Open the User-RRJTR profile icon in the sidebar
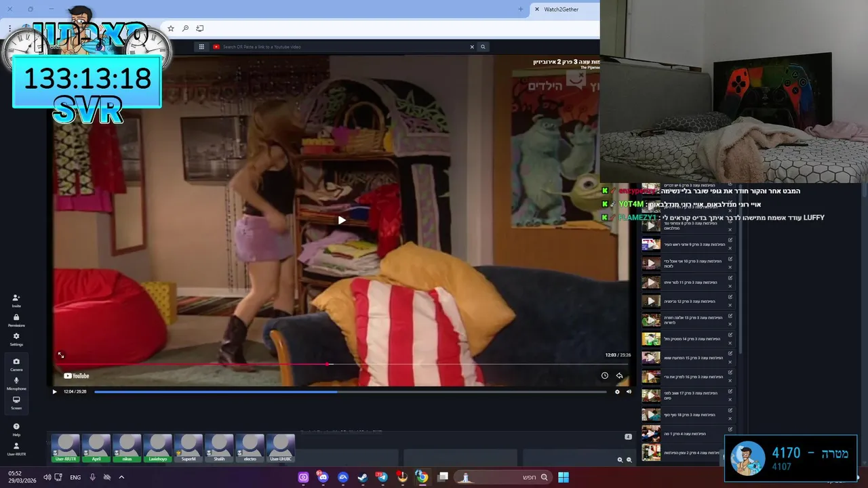 (16, 449)
